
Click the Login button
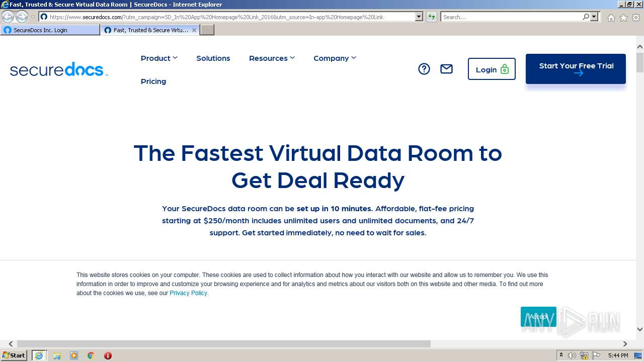[492, 69]
